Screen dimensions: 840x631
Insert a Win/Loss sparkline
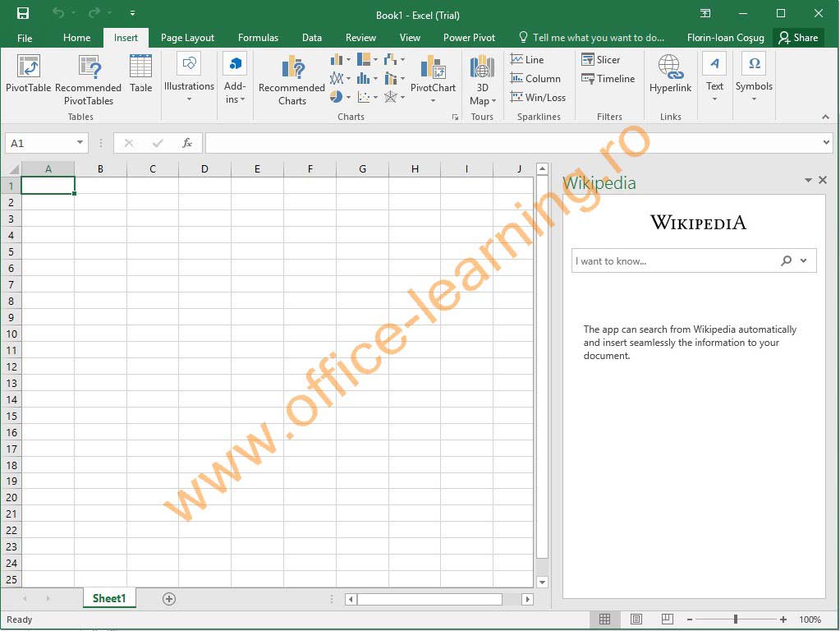(x=538, y=97)
